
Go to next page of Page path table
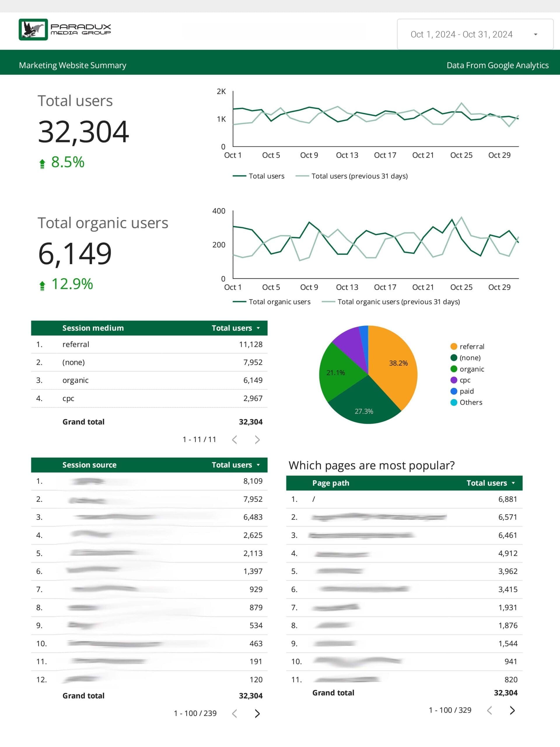pyautogui.click(x=512, y=710)
